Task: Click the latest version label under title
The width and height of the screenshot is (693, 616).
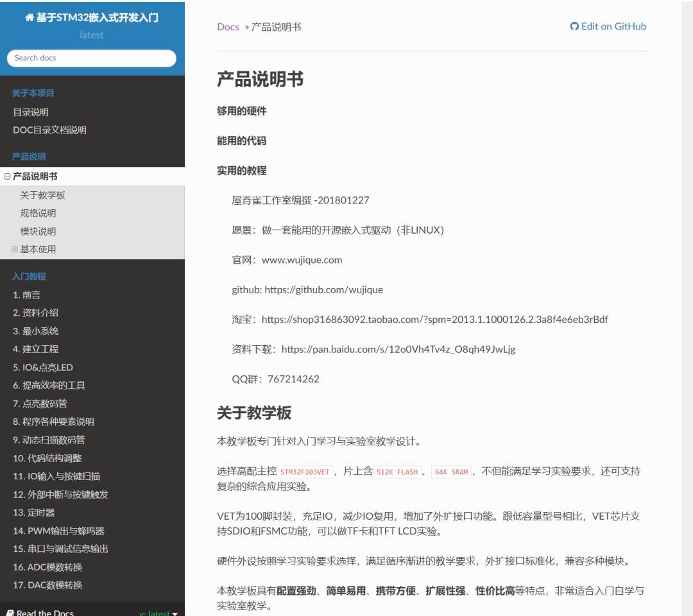Action: coord(92,35)
